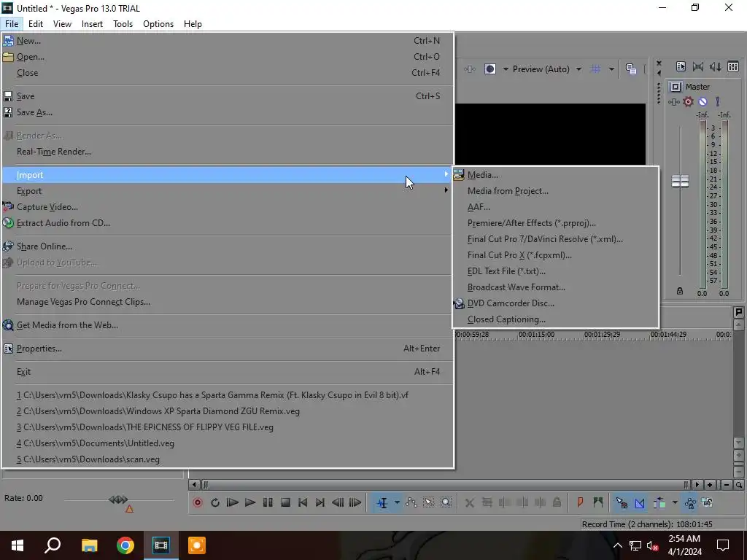Image resolution: width=747 pixels, height=560 pixels.
Task: Click the Record button in transport bar
Action: 198,502
